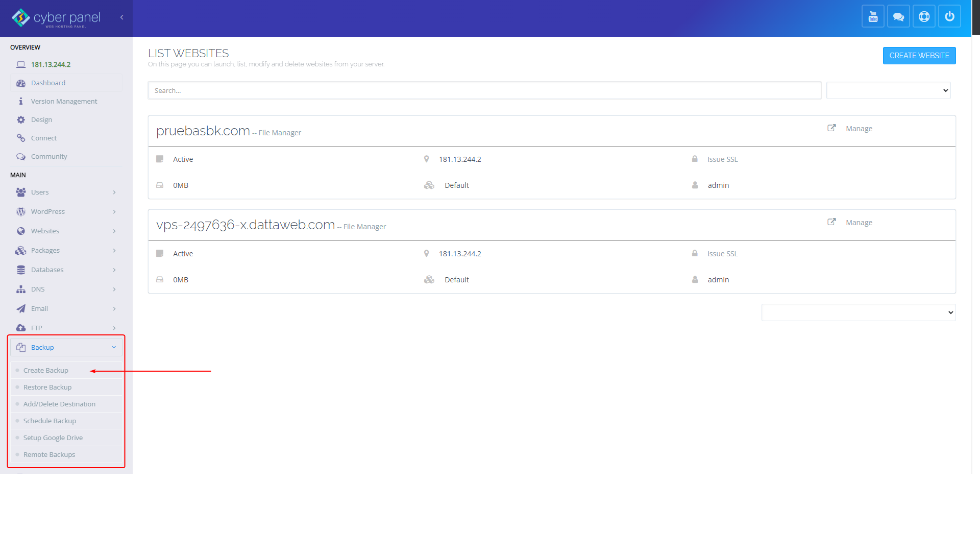The height and width of the screenshot is (533, 980).
Task: Click the Databases stack icon
Action: pyautogui.click(x=21, y=270)
